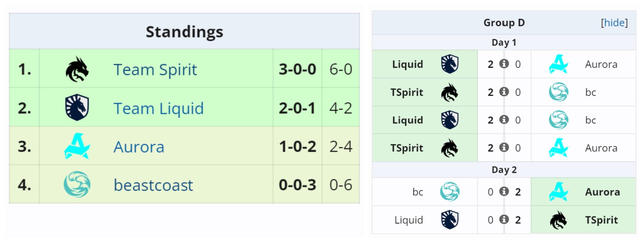644x242 pixels.
Task: Click Aurora logo in Day 2 match row
Action: click(558, 192)
